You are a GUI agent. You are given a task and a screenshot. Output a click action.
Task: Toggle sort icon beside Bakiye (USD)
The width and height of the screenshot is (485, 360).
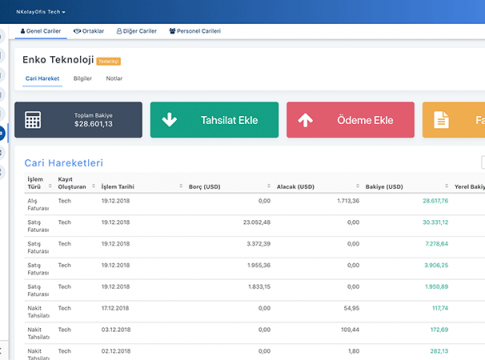446,186
